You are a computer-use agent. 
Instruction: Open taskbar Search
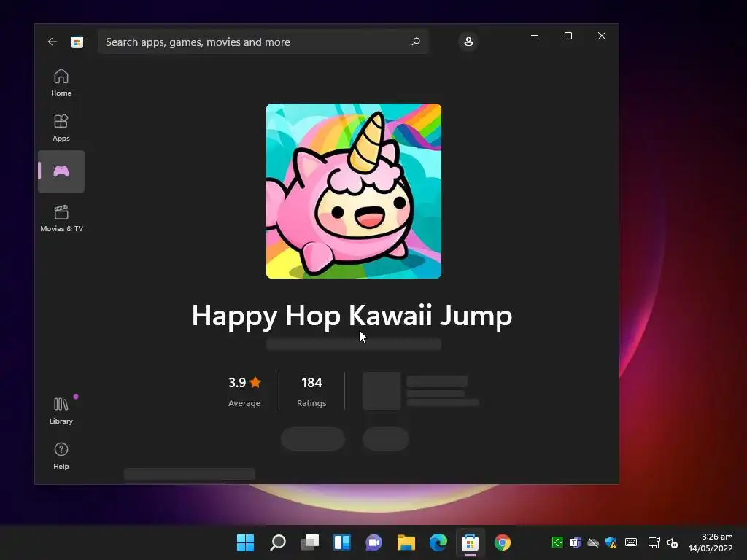tap(278, 542)
